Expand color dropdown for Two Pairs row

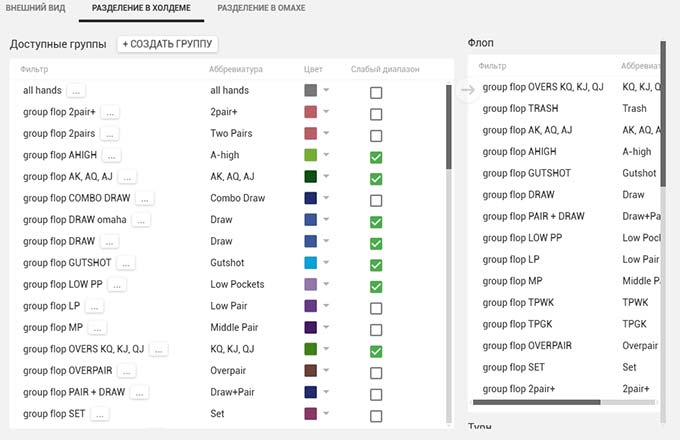(326, 135)
